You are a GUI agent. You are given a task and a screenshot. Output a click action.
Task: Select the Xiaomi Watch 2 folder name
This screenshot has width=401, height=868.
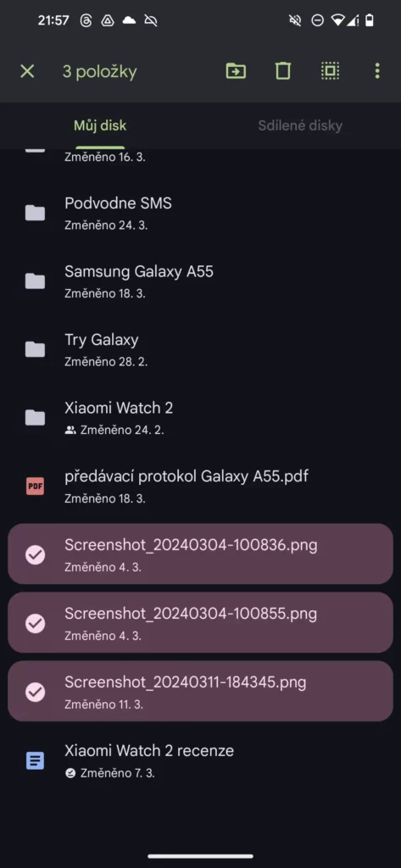[119, 408]
